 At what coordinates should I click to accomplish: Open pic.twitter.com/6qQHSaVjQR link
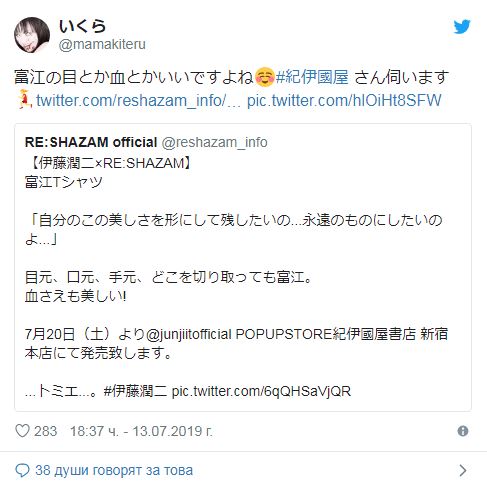click(x=261, y=391)
